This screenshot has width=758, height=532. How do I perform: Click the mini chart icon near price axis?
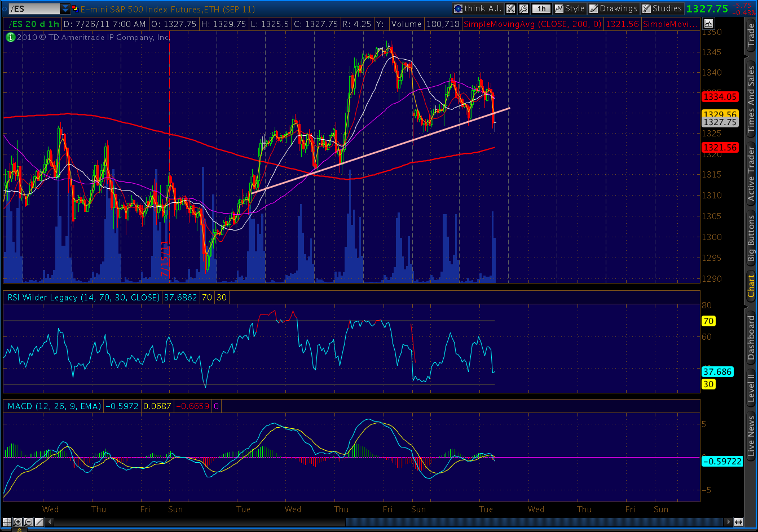tap(708, 24)
